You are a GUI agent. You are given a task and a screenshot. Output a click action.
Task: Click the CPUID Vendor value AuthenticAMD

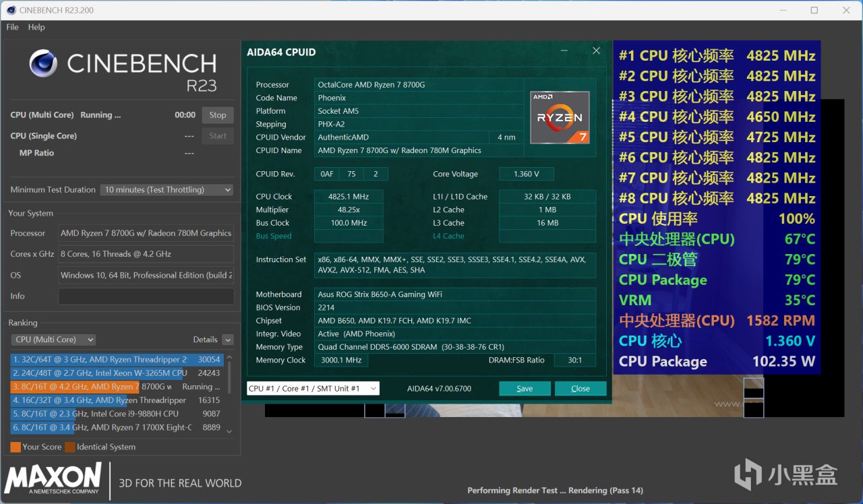[402, 137]
